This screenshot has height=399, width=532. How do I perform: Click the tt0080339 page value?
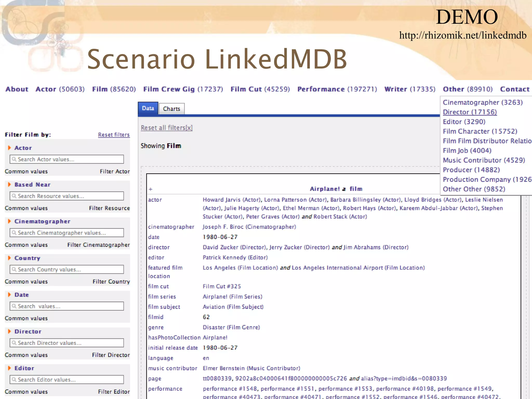[x=217, y=378]
